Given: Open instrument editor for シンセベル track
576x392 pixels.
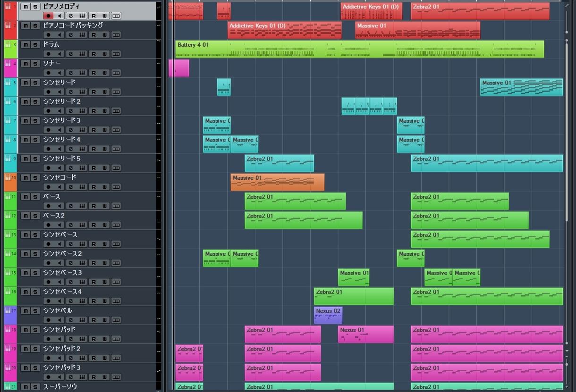Looking at the screenshot, I should click(x=82, y=320).
